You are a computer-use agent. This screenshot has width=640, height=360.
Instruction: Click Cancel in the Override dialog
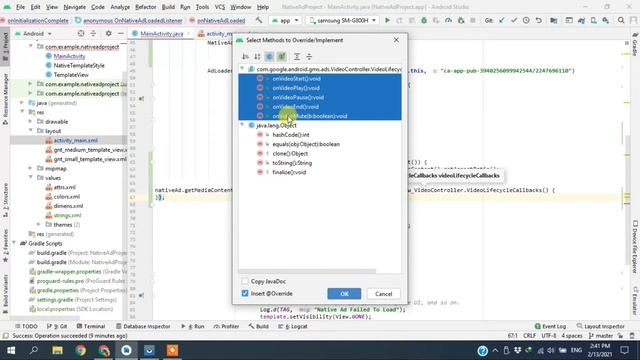[x=383, y=293]
